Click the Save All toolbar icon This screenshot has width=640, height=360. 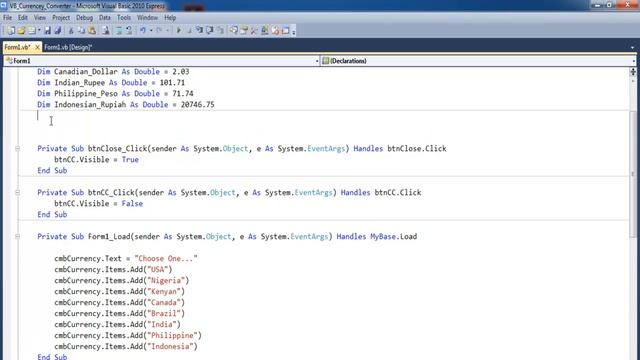(x=58, y=31)
